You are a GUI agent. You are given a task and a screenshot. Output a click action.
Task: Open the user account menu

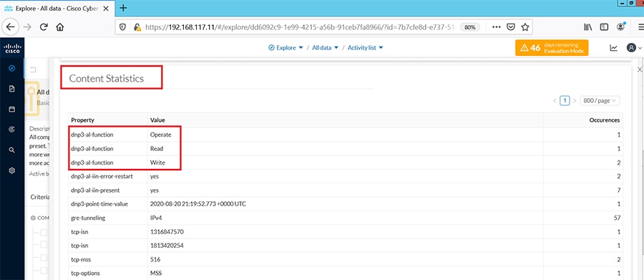pyautogui.click(x=634, y=48)
